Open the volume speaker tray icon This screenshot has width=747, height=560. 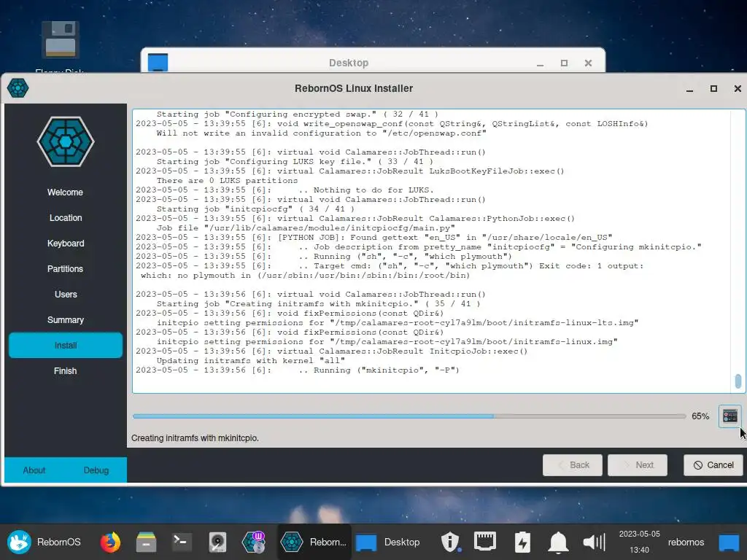coord(594,542)
